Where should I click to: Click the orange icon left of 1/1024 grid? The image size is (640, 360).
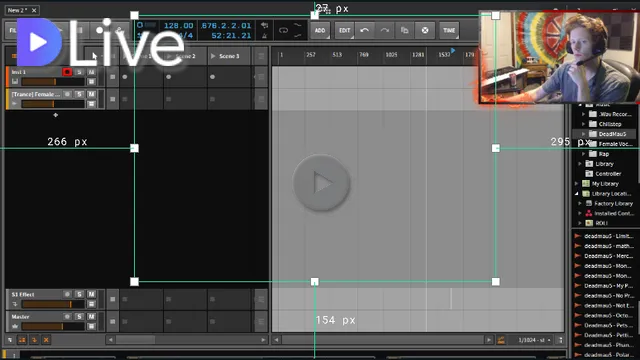coord(501,340)
